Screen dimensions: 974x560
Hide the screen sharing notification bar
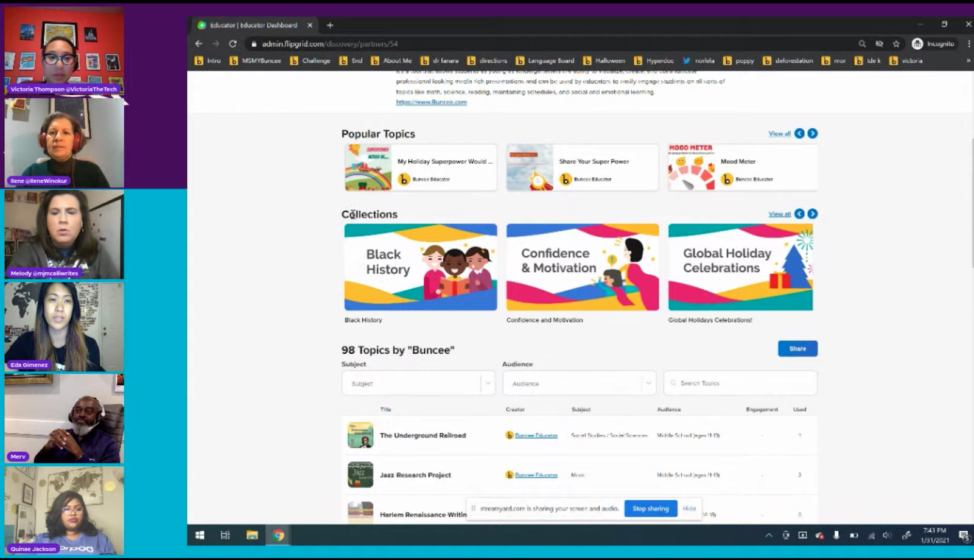tap(689, 508)
